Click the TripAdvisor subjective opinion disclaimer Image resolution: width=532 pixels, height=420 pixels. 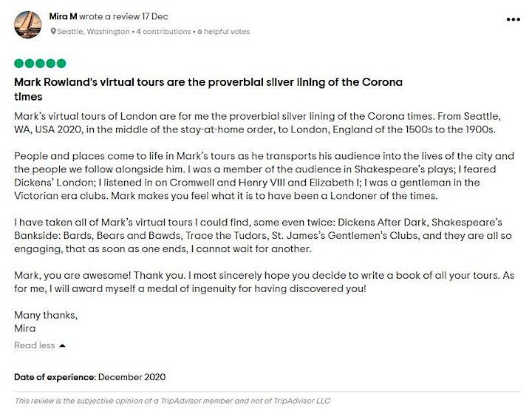click(172, 401)
